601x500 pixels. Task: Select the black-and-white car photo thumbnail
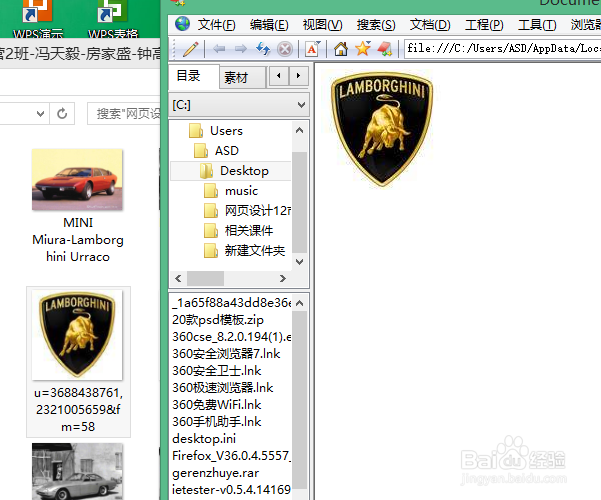[x=77, y=472]
